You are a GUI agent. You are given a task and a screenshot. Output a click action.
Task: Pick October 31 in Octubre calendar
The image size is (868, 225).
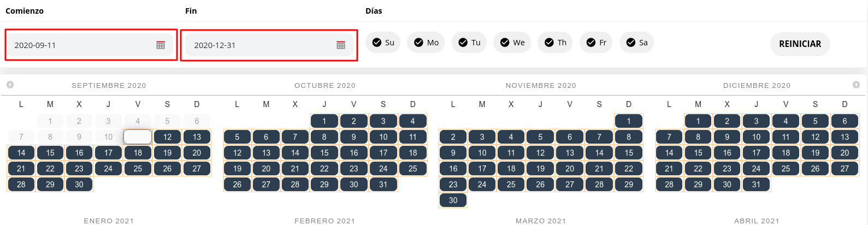tap(383, 185)
